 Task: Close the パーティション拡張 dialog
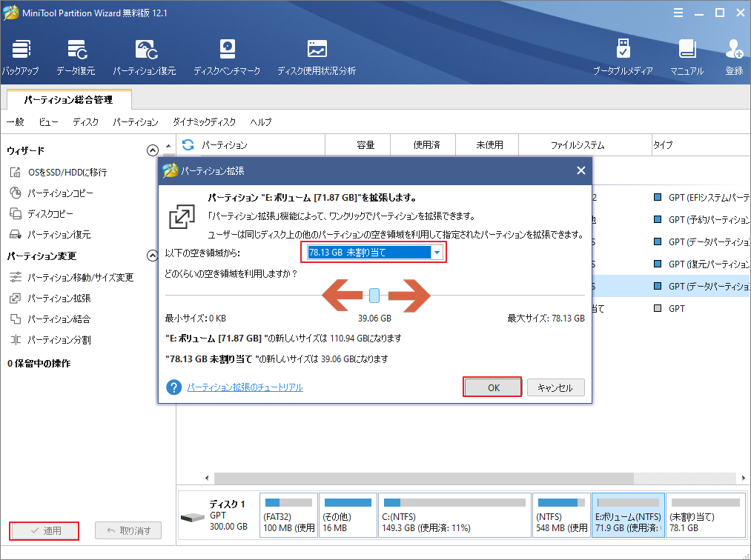click(x=581, y=170)
